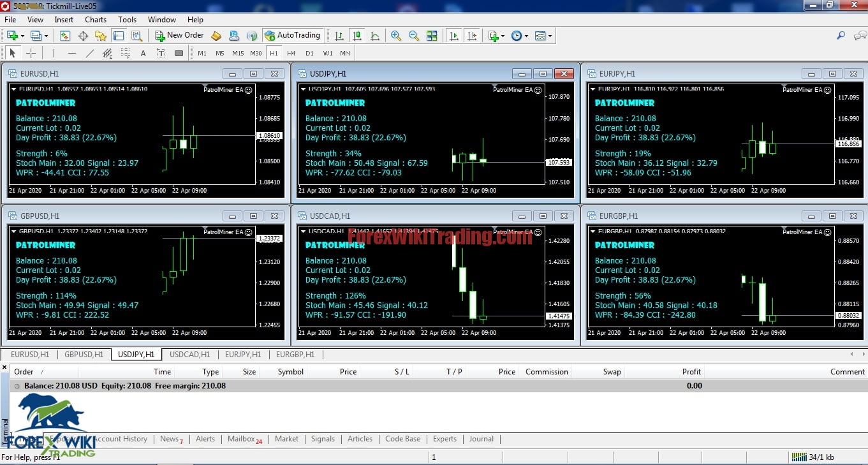Open the Mailbox terminal tab
Viewport: 868px width, 465px height.
click(x=245, y=439)
